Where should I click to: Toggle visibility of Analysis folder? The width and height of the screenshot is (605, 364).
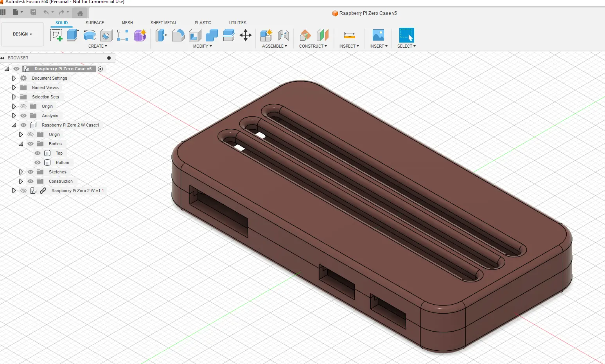pyautogui.click(x=23, y=116)
